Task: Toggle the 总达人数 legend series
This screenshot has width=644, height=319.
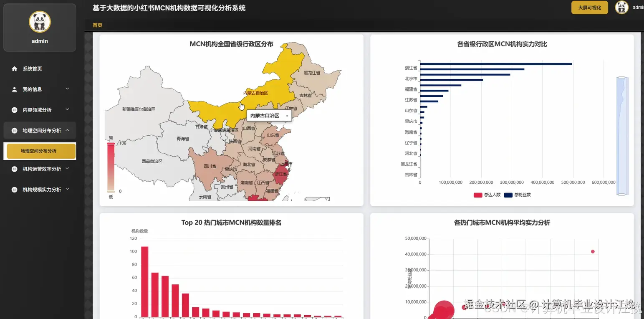Action: point(487,195)
